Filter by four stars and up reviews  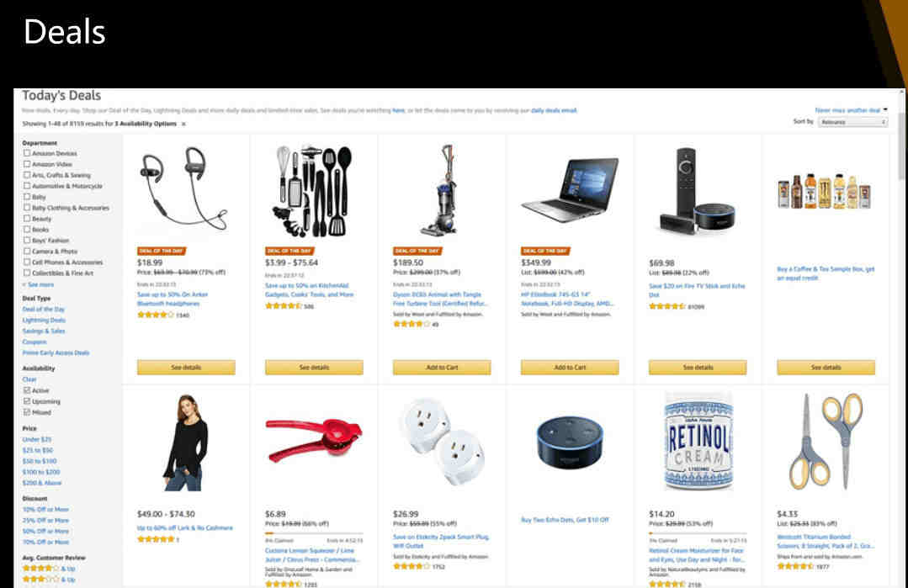point(49,569)
